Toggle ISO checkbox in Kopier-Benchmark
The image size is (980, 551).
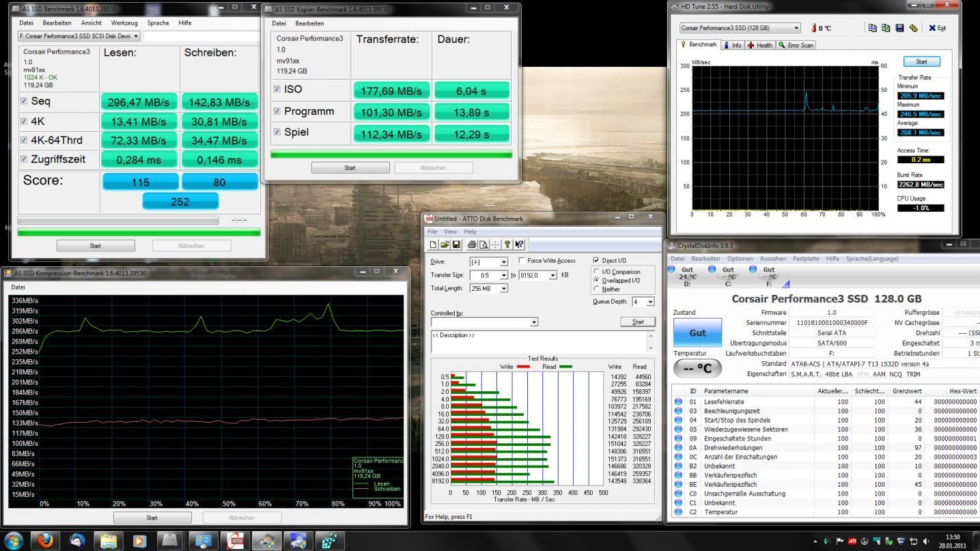[277, 89]
